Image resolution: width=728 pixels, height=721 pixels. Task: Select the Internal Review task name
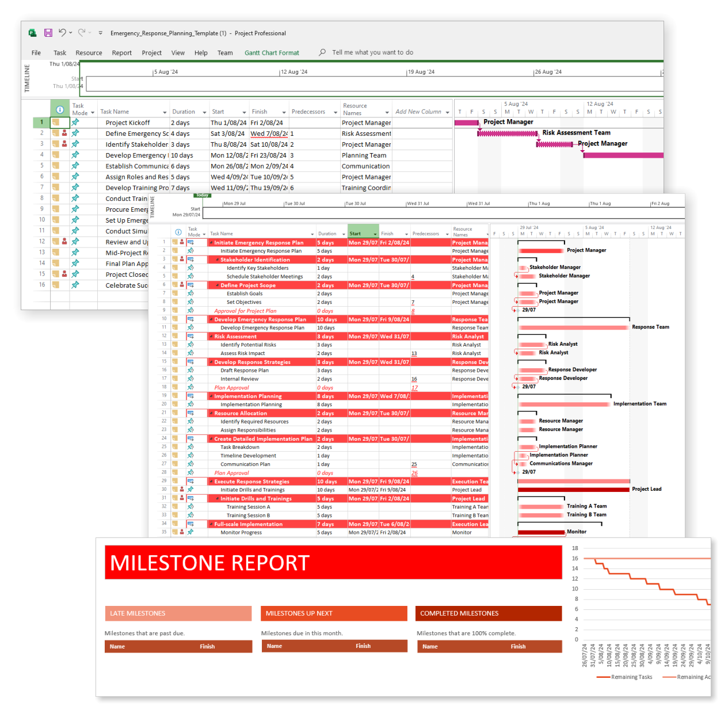point(239,379)
